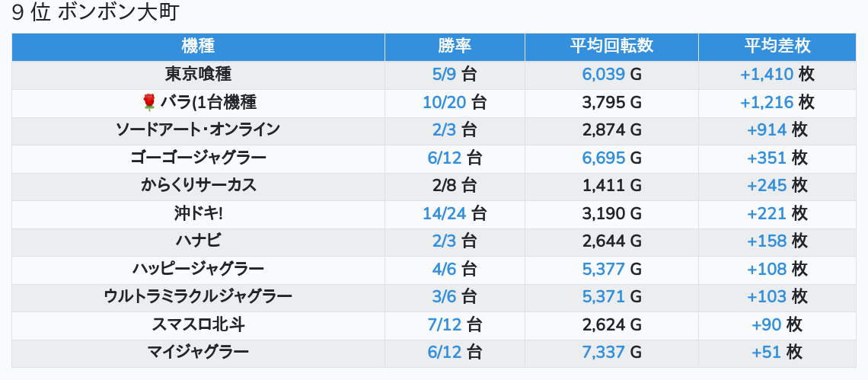The image size is (868, 380).
Task: Click the 14/24 win rate for 沖ドキ!
Action: (445, 213)
